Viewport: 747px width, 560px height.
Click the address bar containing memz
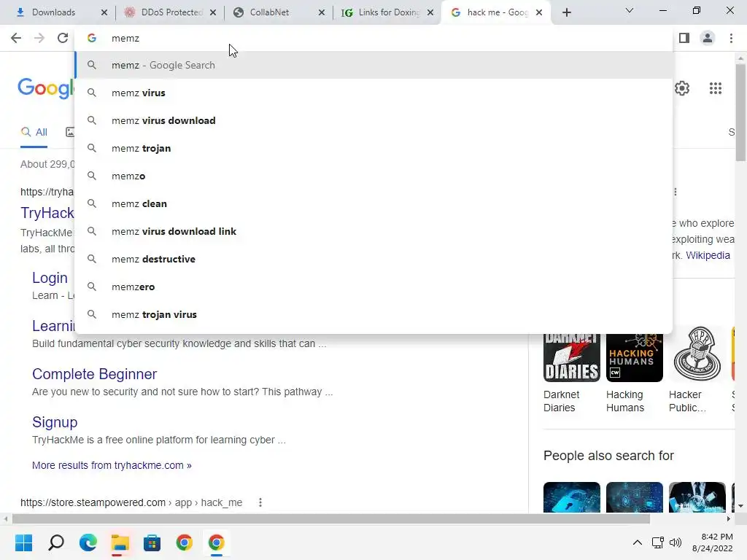click(373, 38)
